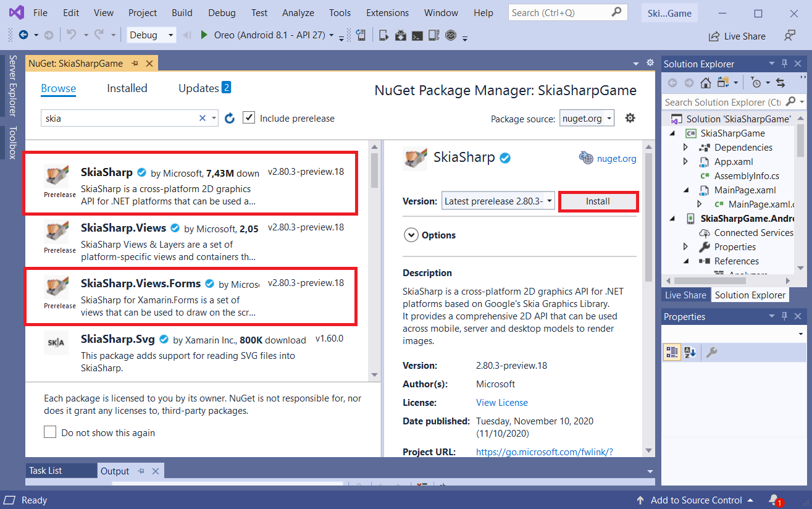Click the Install button for SkiaSharp
The height and width of the screenshot is (509, 812).
[597, 201]
